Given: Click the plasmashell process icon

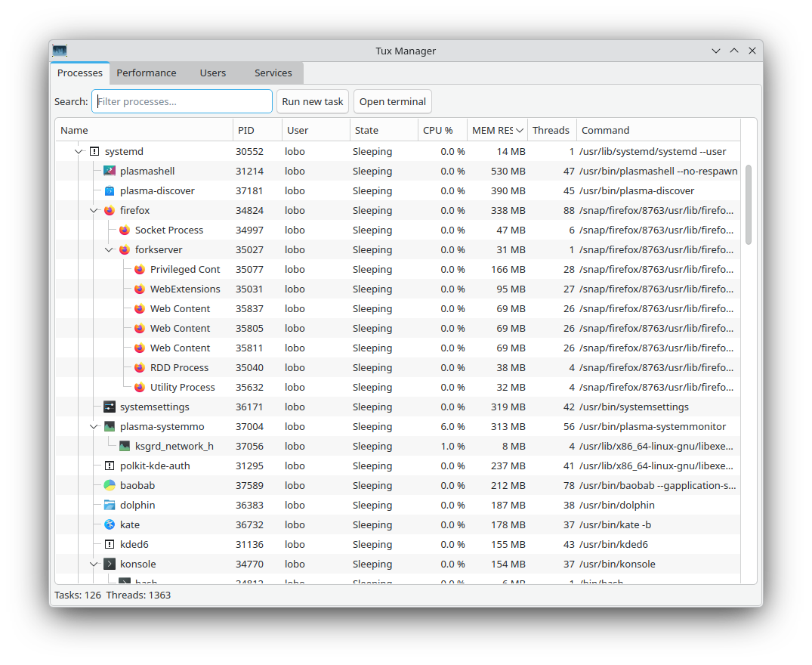Looking at the screenshot, I should [x=110, y=171].
